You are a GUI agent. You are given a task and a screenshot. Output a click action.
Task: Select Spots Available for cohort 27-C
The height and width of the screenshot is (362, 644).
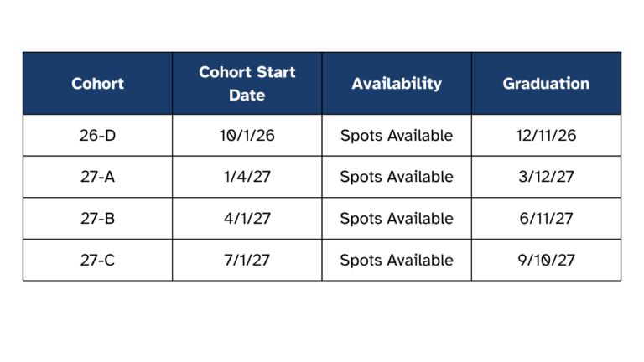[397, 261]
